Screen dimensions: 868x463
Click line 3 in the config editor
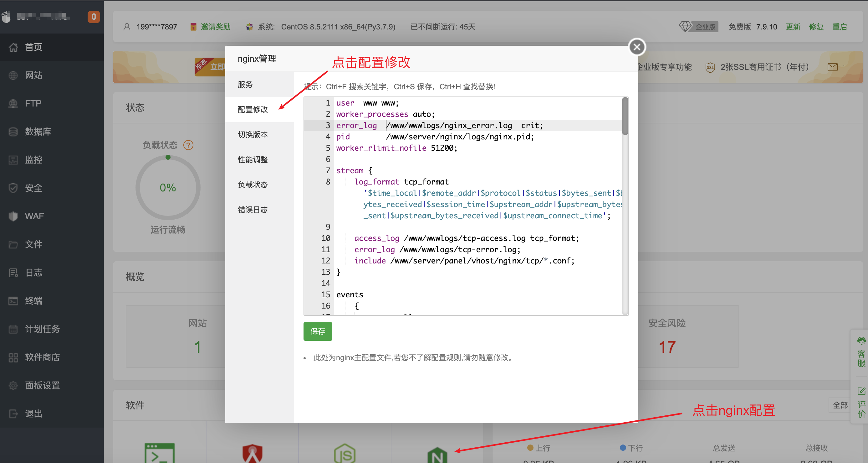point(438,125)
